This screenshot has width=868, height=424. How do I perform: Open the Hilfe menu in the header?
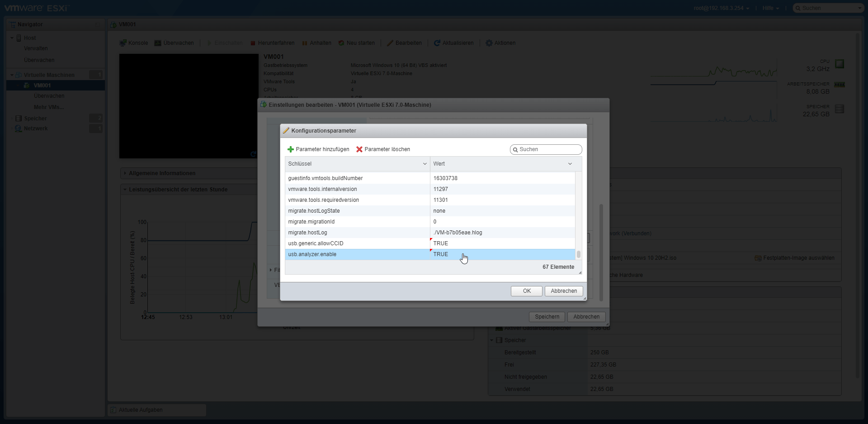tap(770, 8)
